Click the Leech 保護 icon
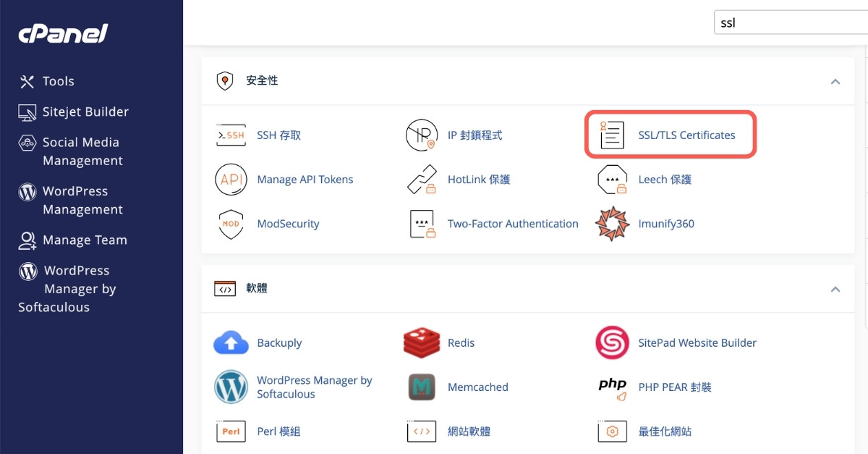Image resolution: width=868 pixels, height=454 pixels. [x=612, y=180]
